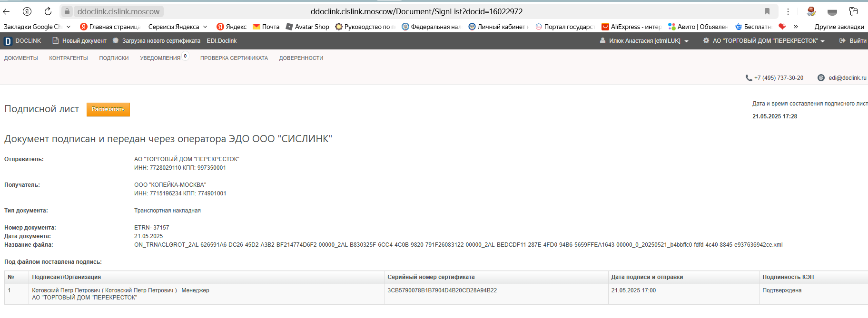Screen dimensions: 868x318
Task: Show hidden bookmarks with the double chevron
Action: (x=796, y=27)
